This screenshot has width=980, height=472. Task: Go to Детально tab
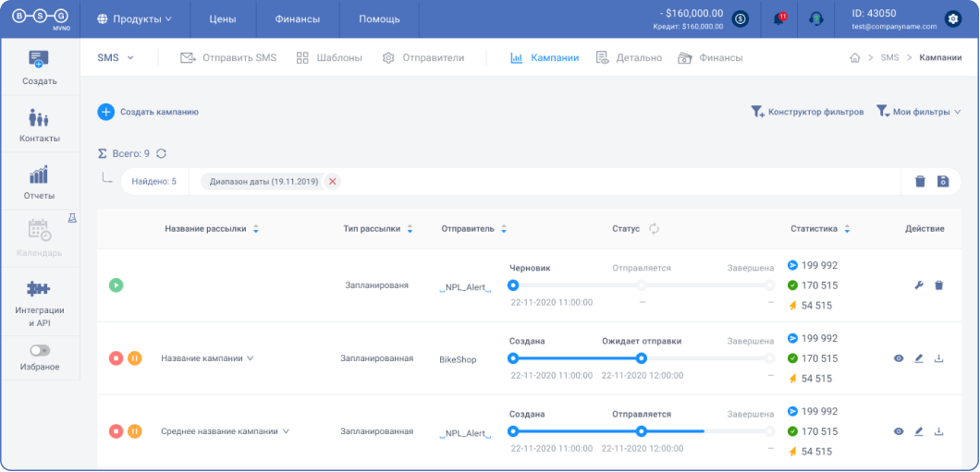[629, 57]
